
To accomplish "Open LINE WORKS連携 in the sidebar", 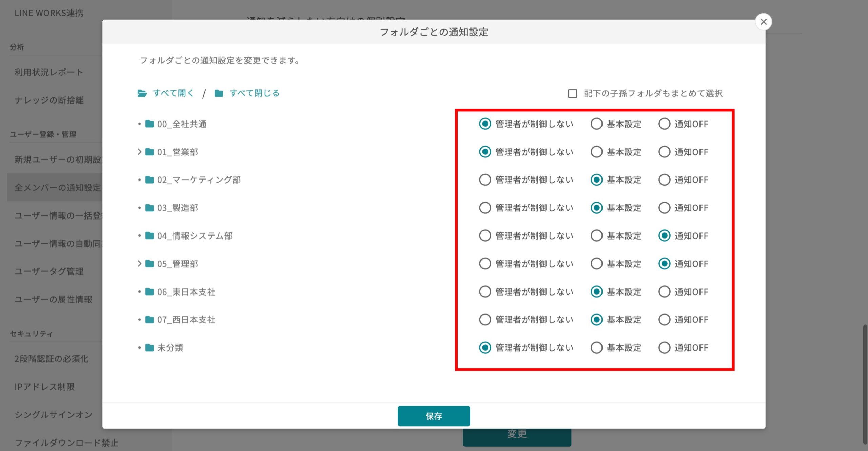I will tap(49, 13).
